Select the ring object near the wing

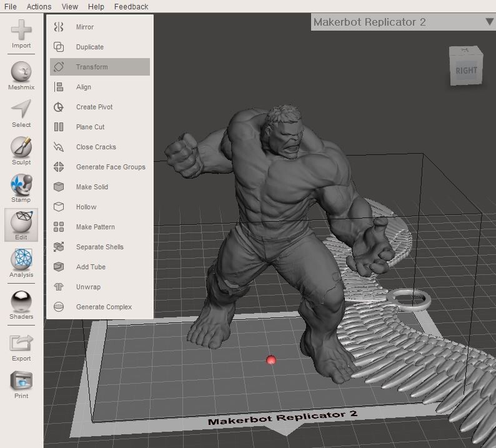tap(409, 300)
